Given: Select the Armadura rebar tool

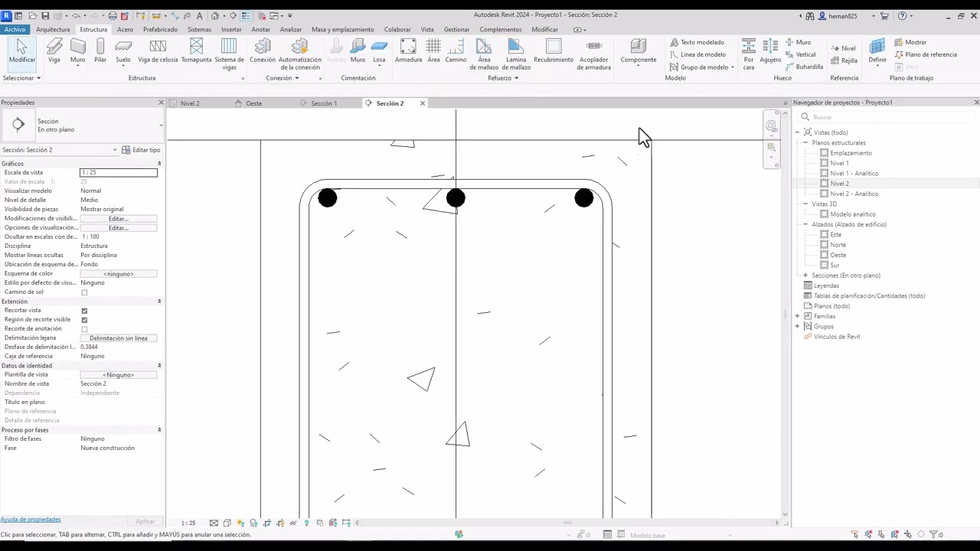Looking at the screenshot, I should pyautogui.click(x=408, y=51).
